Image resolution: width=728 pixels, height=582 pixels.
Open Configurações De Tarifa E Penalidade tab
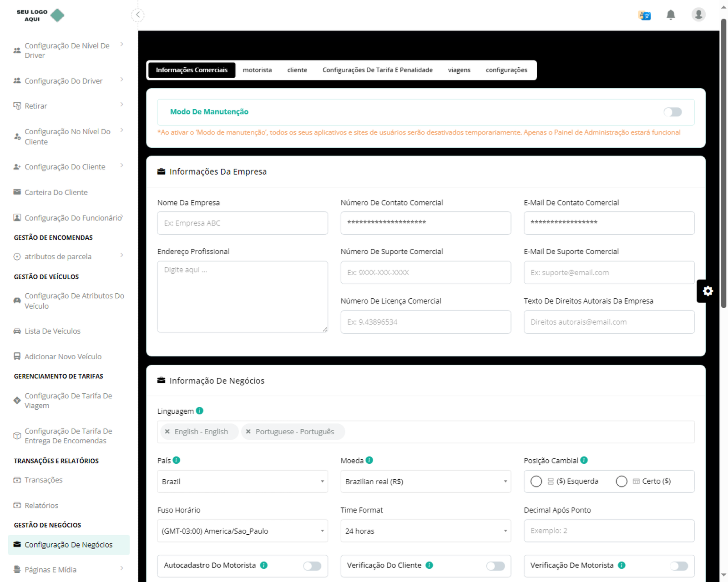pos(377,70)
